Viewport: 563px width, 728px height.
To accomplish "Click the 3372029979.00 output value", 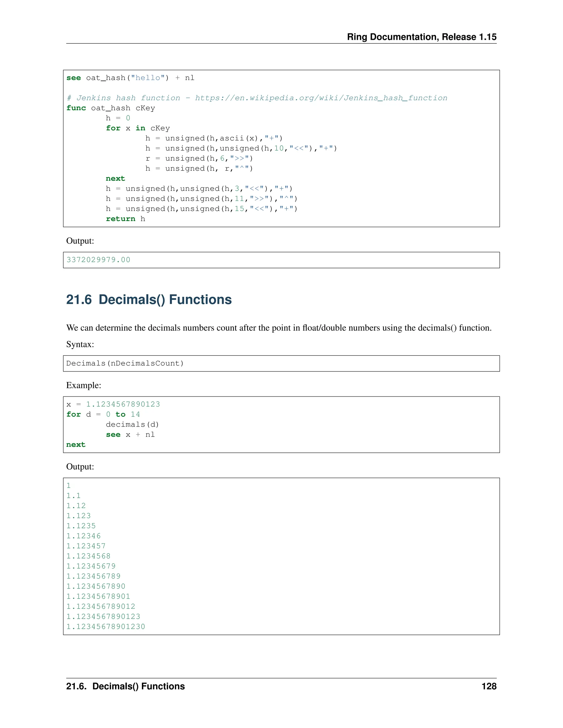I will pyautogui.click(x=98, y=260).
